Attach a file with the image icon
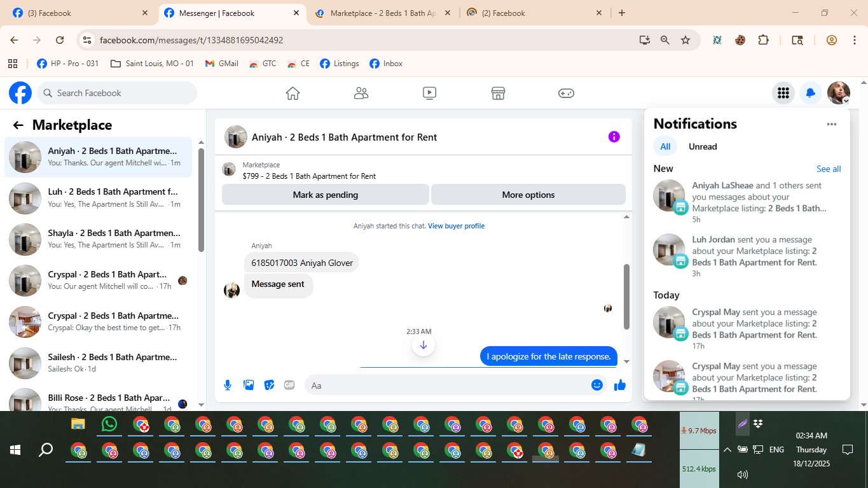The width and height of the screenshot is (868, 488). click(249, 385)
